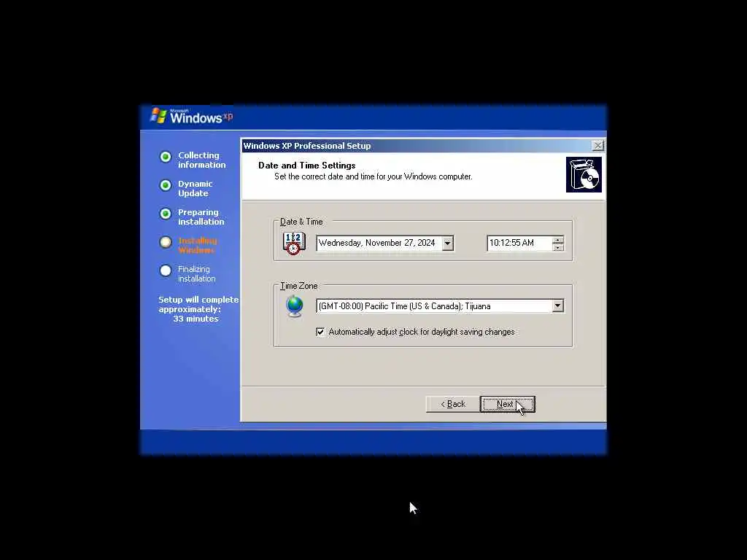Click the 'Date & Time' group label
The width and height of the screenshot is (747, 560).
[301, 222]
